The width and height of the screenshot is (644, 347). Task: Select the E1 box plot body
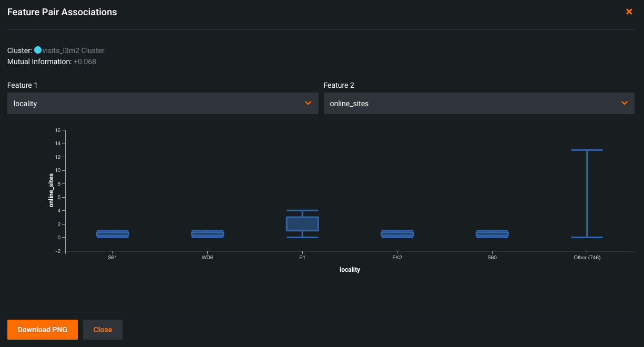pos(302,224)
